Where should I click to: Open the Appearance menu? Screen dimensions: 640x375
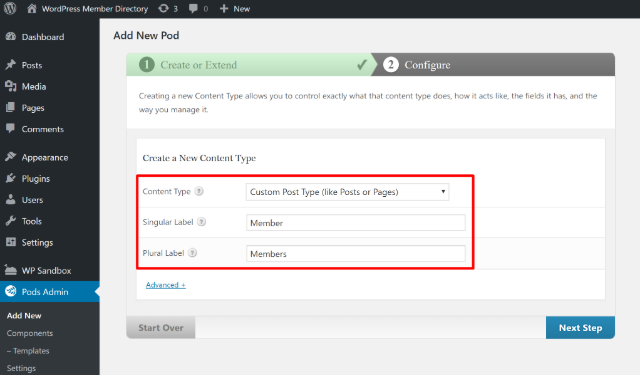pyautogui.click(x=45, y=158)
